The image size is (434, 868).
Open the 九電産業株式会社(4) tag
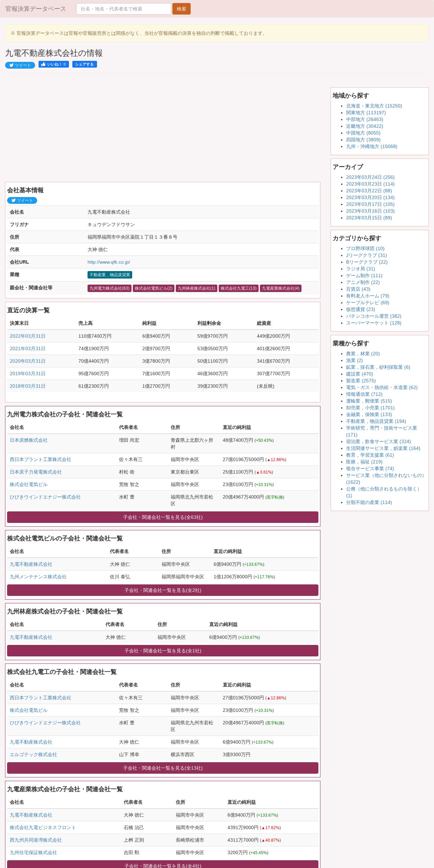[281, 288]
